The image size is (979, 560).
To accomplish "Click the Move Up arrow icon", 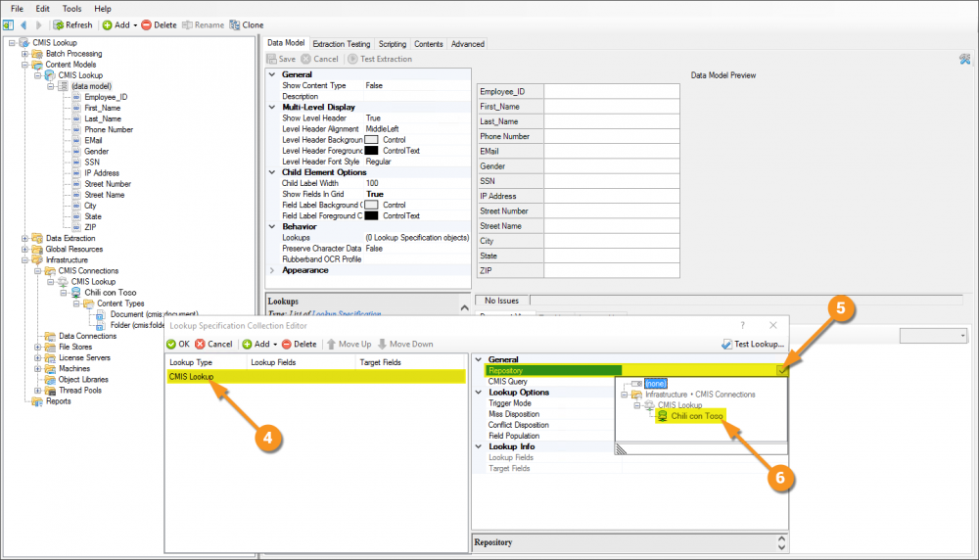I will click(331, 344).
